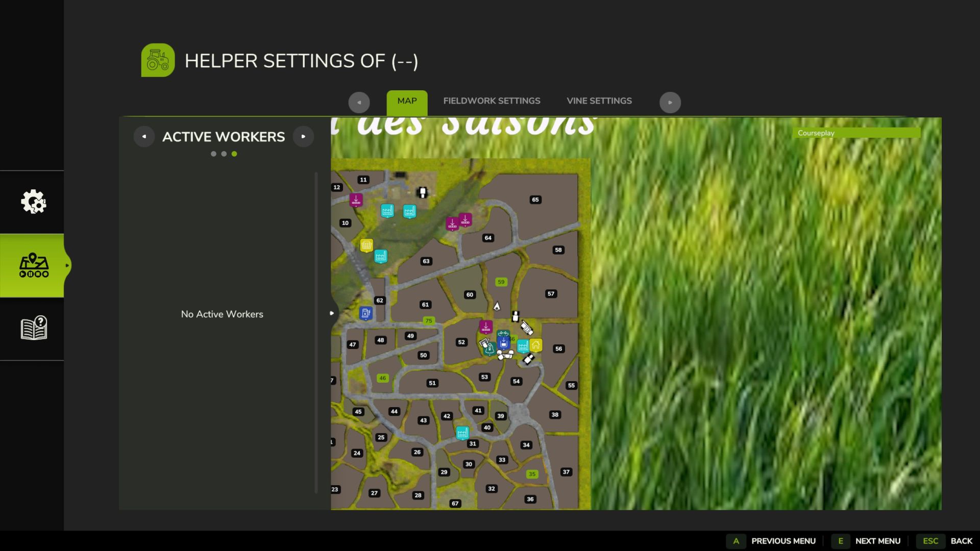The image size is (980, 551).
Task: Open the general settings gear in sidebar
Action: (33, 202)
